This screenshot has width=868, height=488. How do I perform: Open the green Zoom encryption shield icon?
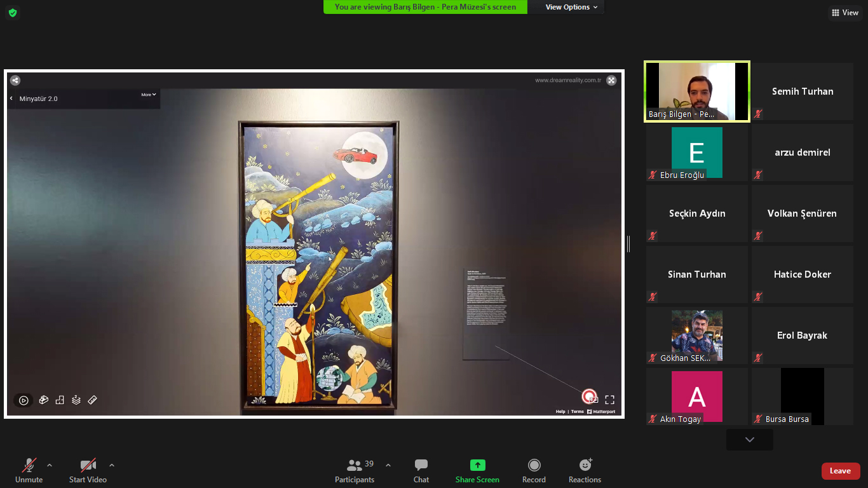[x=13, y=13]
